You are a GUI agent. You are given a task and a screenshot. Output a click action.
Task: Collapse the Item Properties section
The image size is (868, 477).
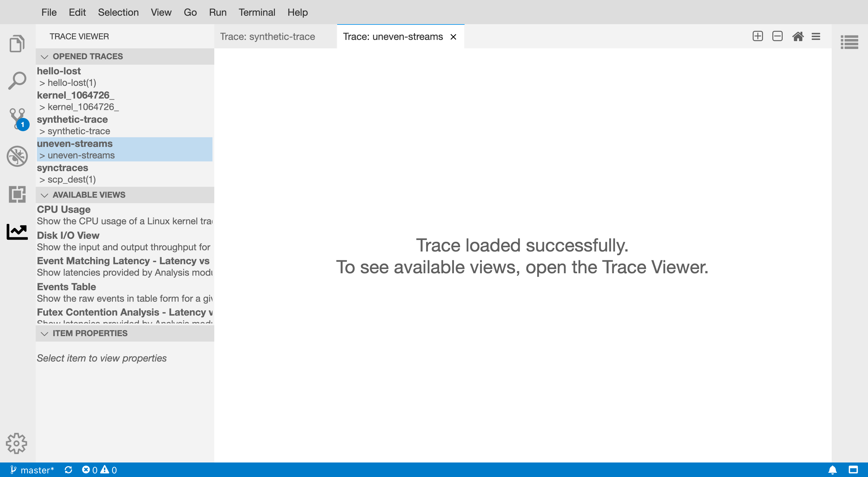click(44, 333)
